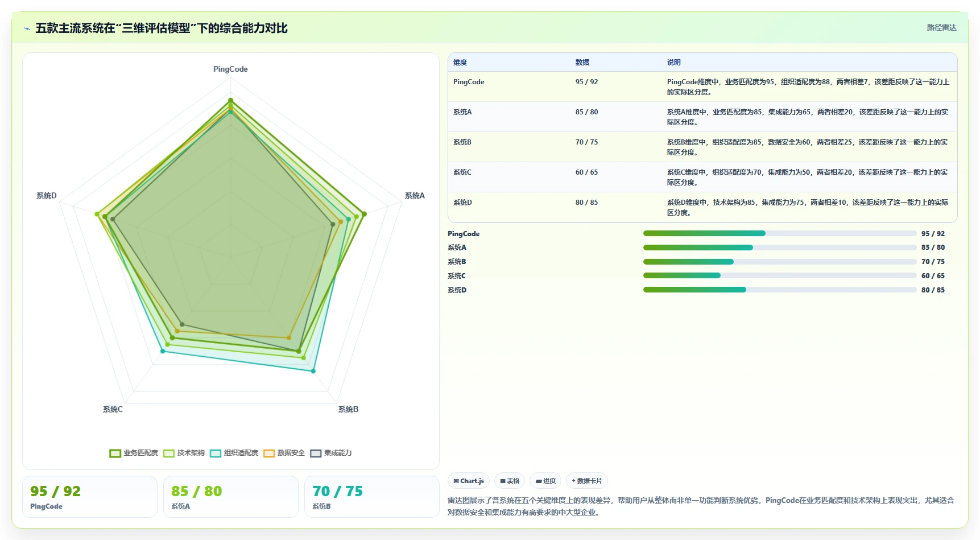Image resolution: width=980 pixels, height=540 pixels.
Task: Click the PingCode label beside the progress bars
Action: click(x=464, y=234)
